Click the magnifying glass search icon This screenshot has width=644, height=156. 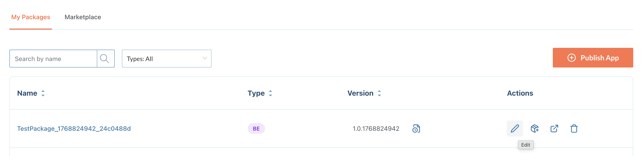tap(104, 59)
